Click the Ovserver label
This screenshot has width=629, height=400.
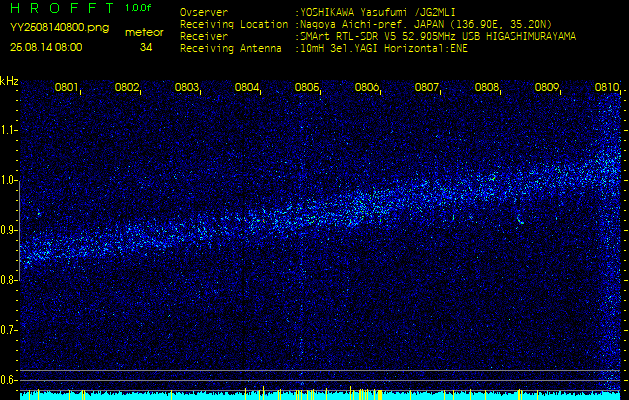tap(204, 12)
